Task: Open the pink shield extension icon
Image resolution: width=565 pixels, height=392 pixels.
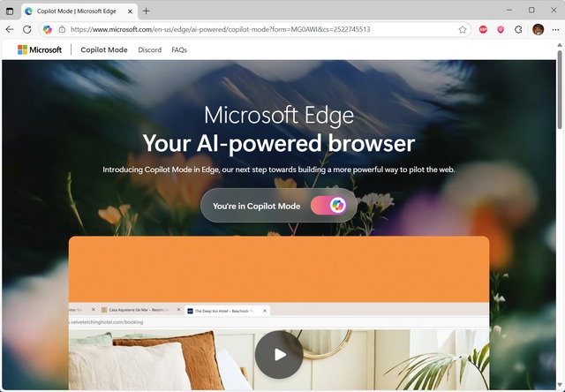Action: coord(501,29)
